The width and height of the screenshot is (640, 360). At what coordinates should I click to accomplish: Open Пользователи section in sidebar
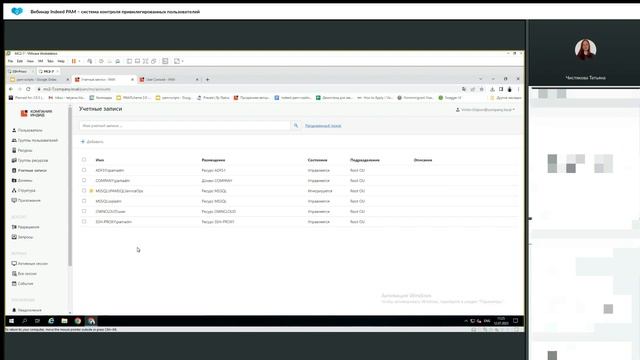click(x=27, y=130)
